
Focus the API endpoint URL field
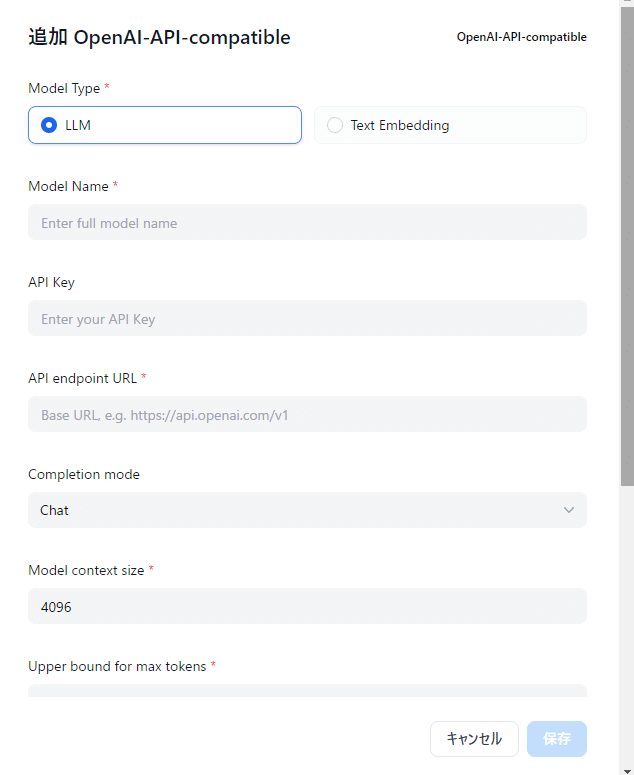pyautogui.click(x=306, y=414)
